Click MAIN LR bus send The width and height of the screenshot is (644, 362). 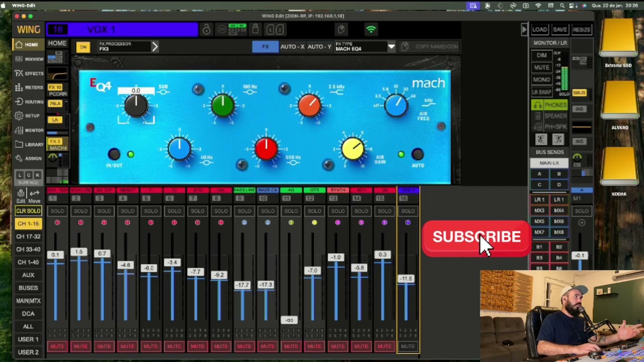click(549, 163)
